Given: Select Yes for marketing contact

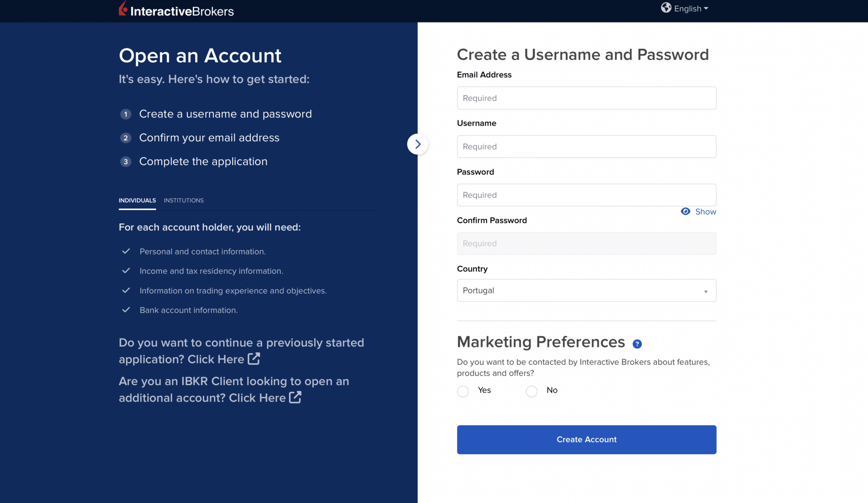Looking at the screenshot, I should [463, 391].
